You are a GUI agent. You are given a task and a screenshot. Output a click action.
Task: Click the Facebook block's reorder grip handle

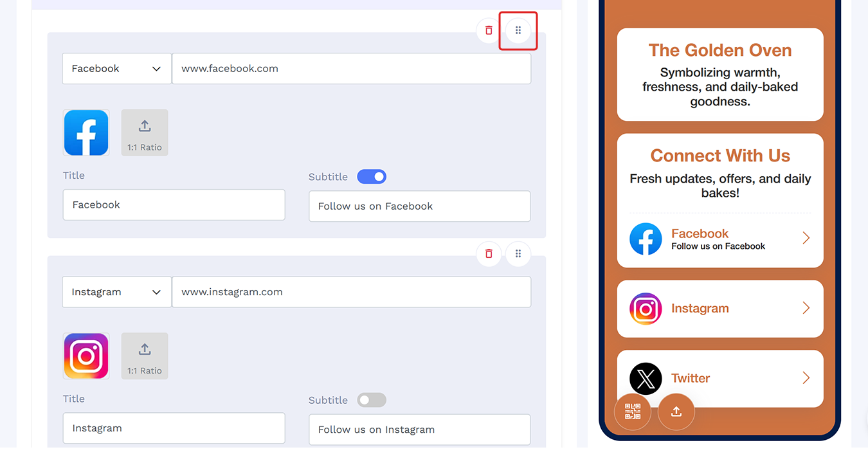[518, 30]
